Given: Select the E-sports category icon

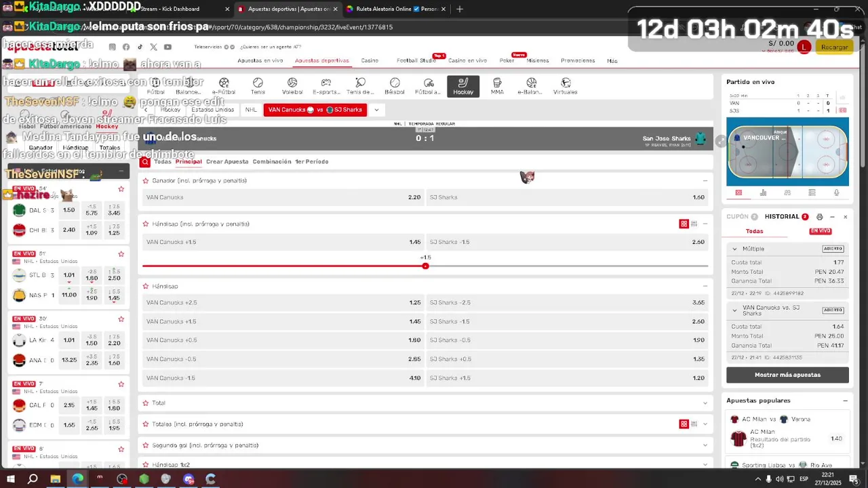Looking at the screenshot, I should coord(326,86).
